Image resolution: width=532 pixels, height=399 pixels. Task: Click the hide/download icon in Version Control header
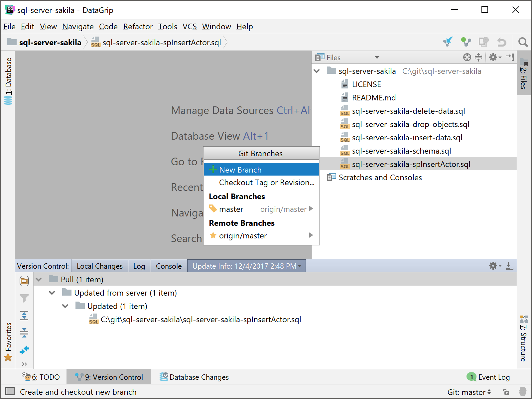[x=509, y=266]
